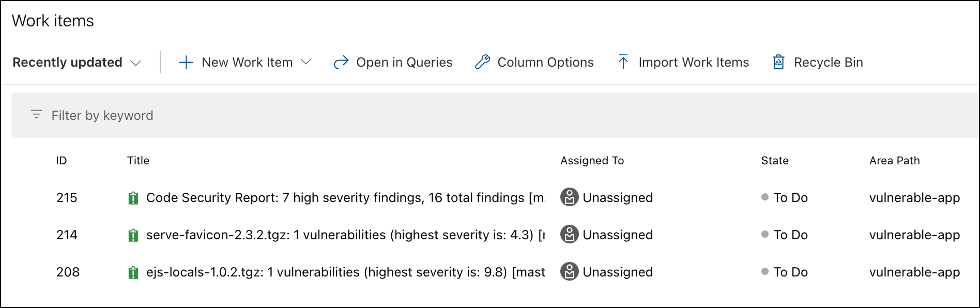
Task: Sort by the Title column header
Action: point(138,161)
